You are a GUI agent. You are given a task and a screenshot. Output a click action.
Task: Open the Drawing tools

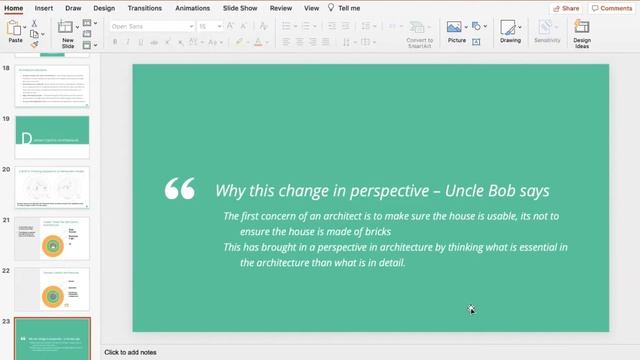(508, 28)
